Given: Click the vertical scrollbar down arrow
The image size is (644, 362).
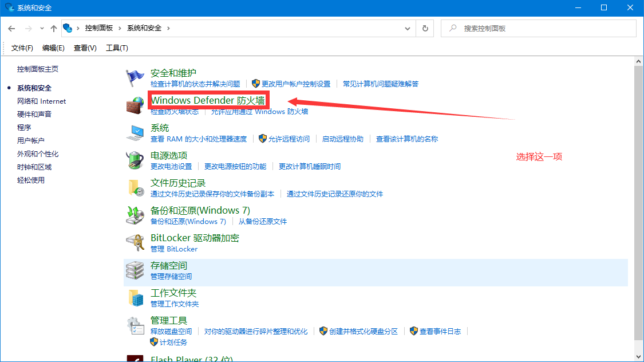Looking at the screenshot, I should pyautogui.click(x=638, y=357).
